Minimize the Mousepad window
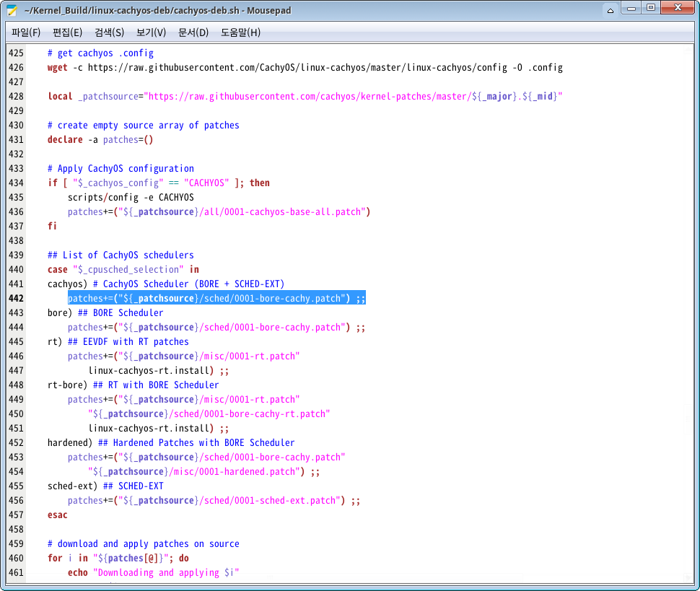 click(631, 9)
